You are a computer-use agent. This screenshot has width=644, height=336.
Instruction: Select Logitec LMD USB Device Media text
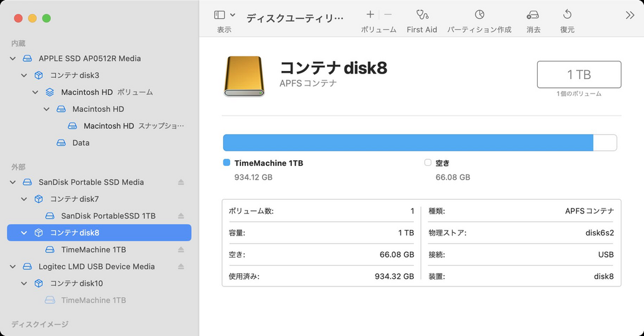tap(96, 267)
